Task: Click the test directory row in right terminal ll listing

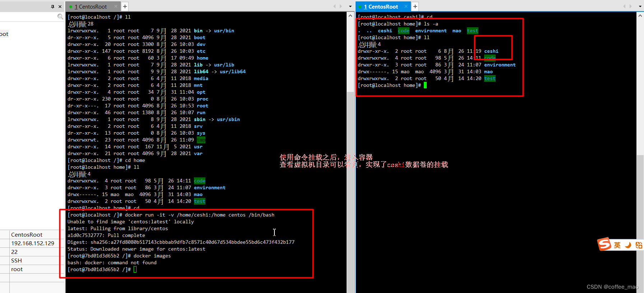Action: pos(427,78)
